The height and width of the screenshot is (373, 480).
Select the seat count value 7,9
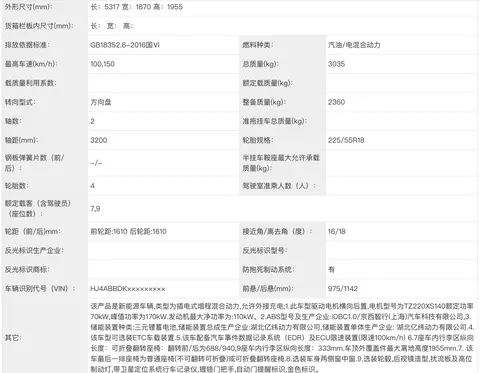tap(95, 209)
